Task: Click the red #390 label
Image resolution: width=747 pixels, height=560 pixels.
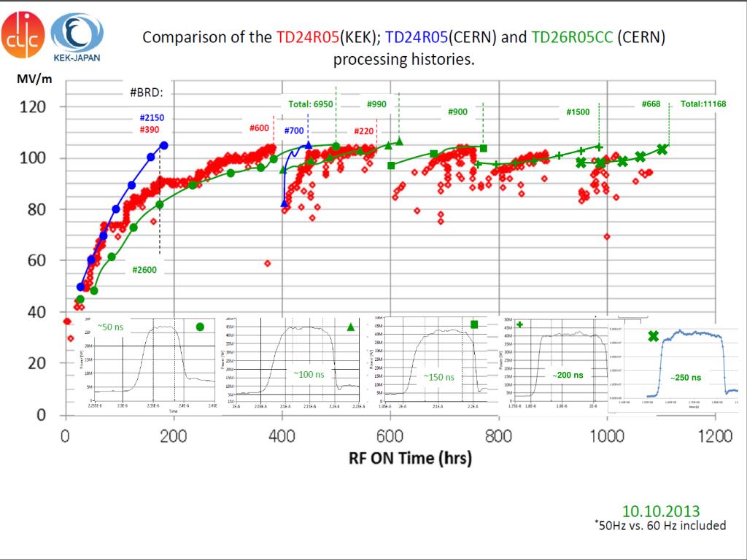Action: [x=150, y=130]
